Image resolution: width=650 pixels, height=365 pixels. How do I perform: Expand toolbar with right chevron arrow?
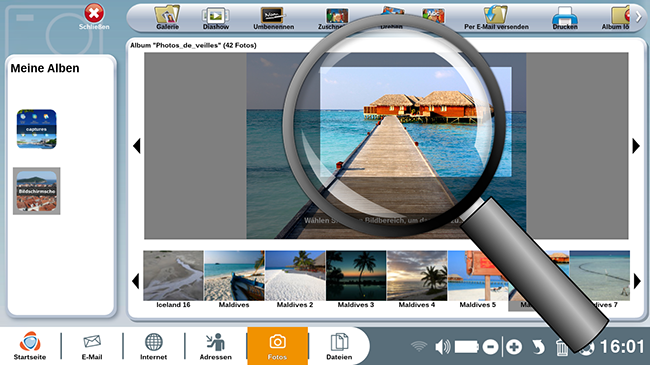(639, 16)
